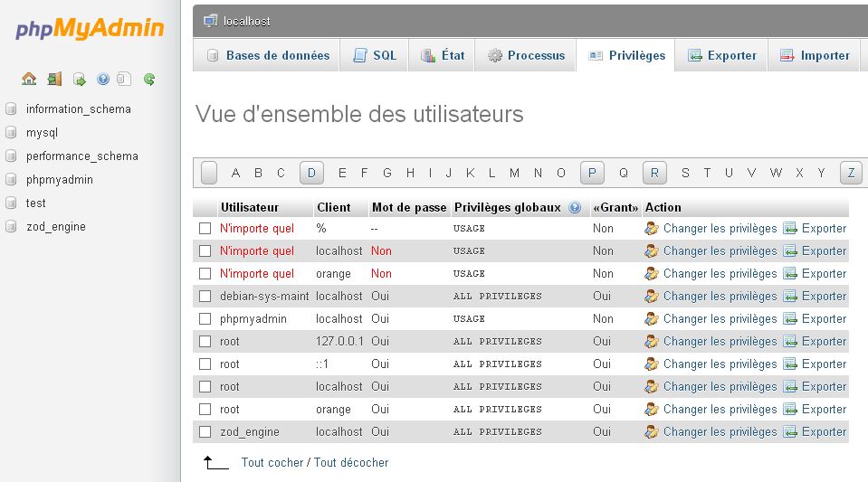Select the phpmyadmin user checkbox
This screenshot has width=868, height=482.
click(205, 318)
